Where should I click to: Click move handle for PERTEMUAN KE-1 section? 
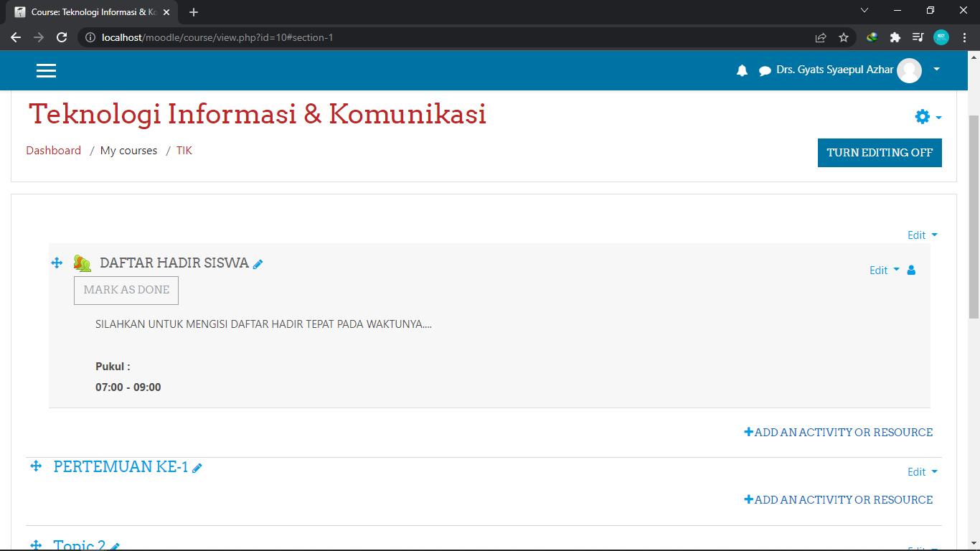(x=36, y=467)
